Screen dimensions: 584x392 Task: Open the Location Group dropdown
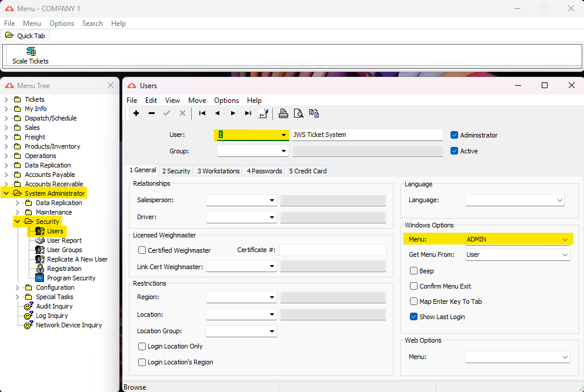tap(272, 331)
